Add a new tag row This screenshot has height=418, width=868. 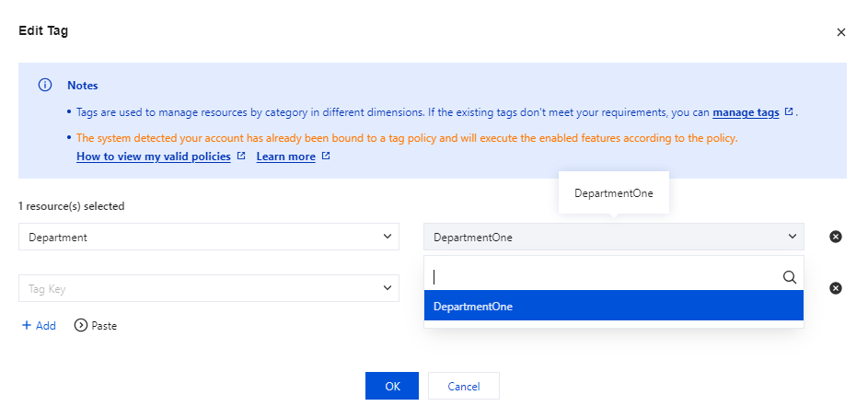click(39, 326)
